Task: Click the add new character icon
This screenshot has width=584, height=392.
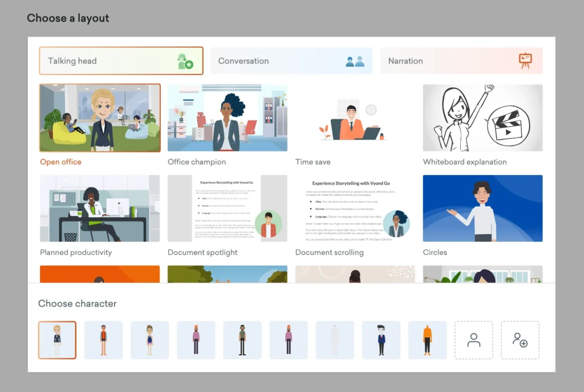Action: (x=520, y=340)
